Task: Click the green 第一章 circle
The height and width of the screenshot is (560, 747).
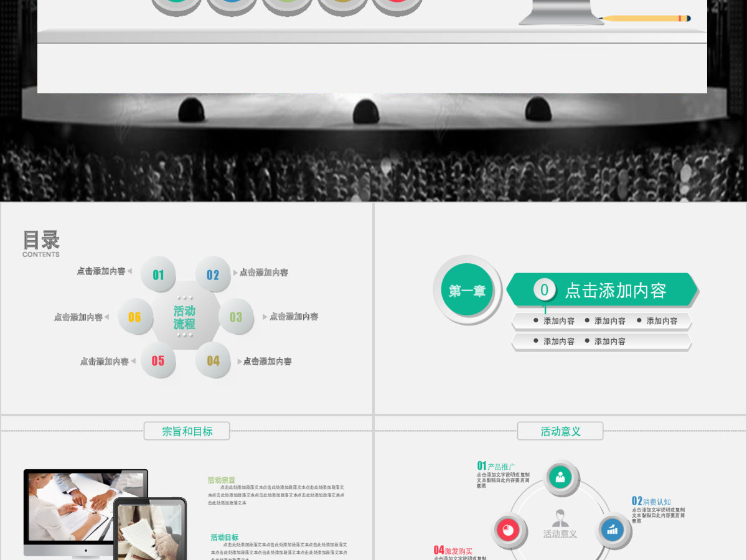Action: tap(467, 290)
